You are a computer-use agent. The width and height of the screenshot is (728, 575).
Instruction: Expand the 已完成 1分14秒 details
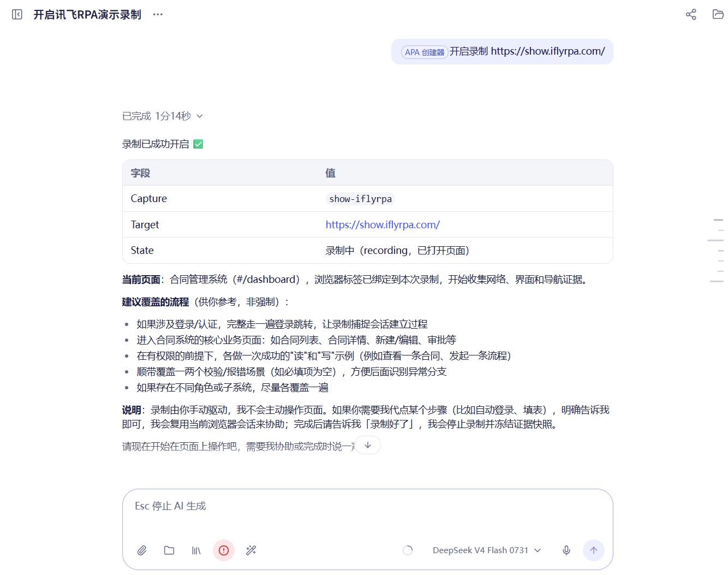[163, 116]
